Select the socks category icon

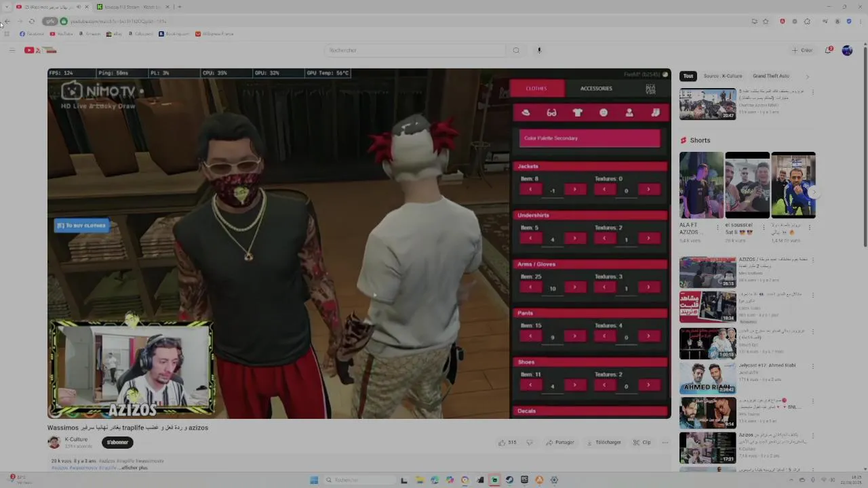[655, 113]
